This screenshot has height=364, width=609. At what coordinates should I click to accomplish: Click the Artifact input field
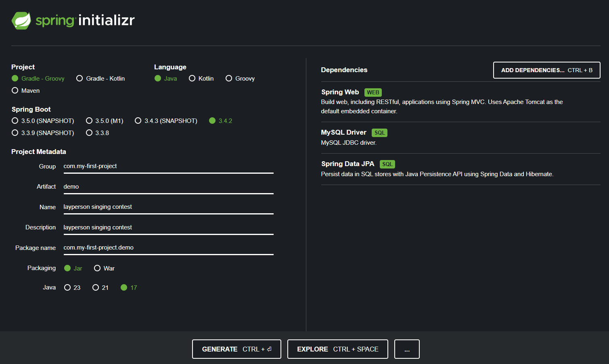(x=169, y=187)
